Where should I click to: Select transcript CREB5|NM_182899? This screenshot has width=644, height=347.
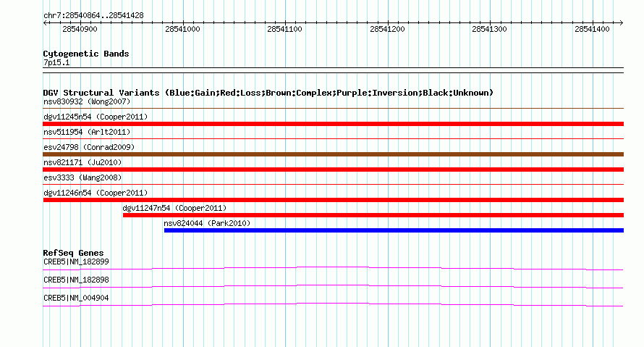point(77,262)
